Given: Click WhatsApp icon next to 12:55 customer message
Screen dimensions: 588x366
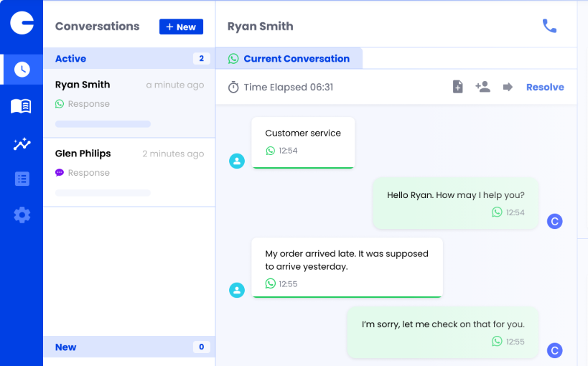Looking at the screenshot, I should coord(270,283).
